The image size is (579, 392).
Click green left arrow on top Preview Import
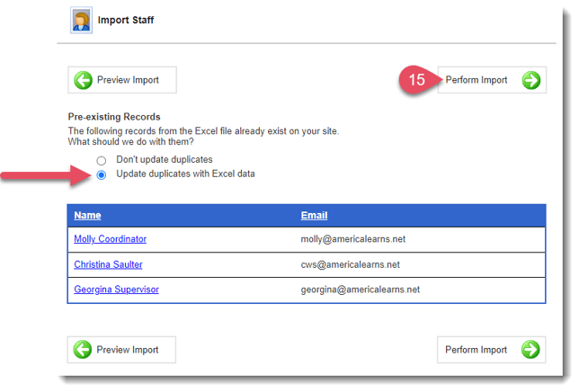point(83,80)
